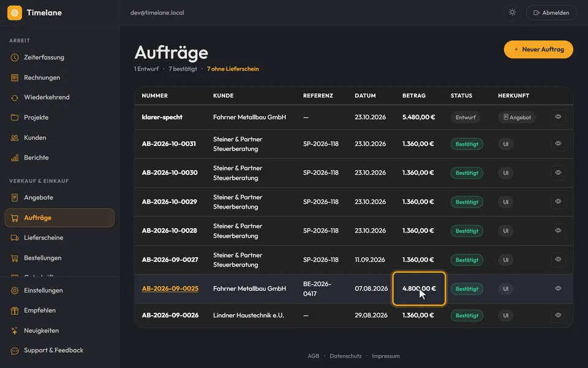Click the Einstellungen gear icon
The width and height of the screenshot is (588, 368).
(15, 291)
